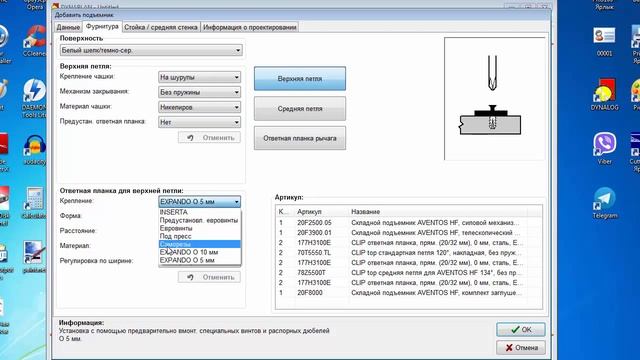Open the Telegram desktop icon
This screenshot has height=360, width=640.
coord(604,203)
